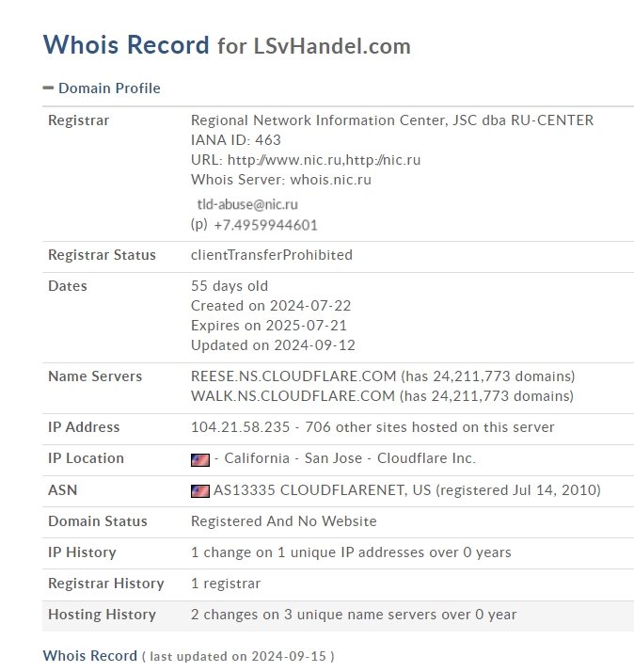Click the 'IP Location' row label

coord(87,458)
